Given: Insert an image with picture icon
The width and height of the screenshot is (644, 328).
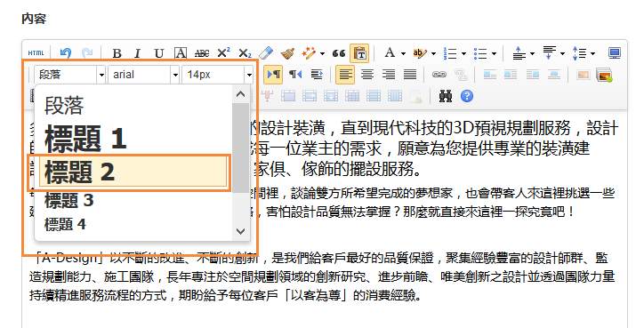Looking at the screenshot, I should (583, 75).
